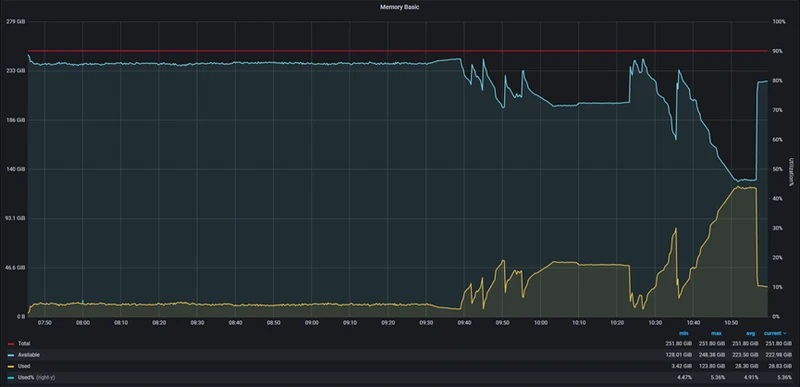Click the yellow Used series color swatch
Viewport: 800px width, 387px height.
(11, 366)
